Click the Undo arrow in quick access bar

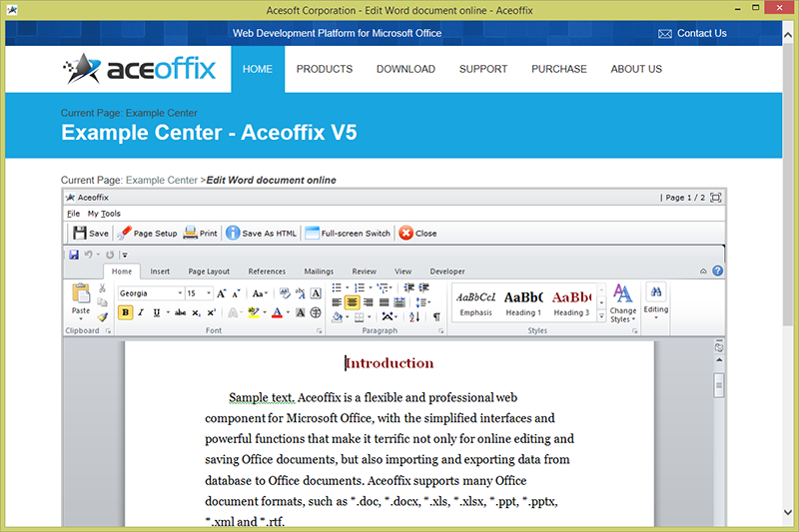pyautogui.click(x=89, y=255)
